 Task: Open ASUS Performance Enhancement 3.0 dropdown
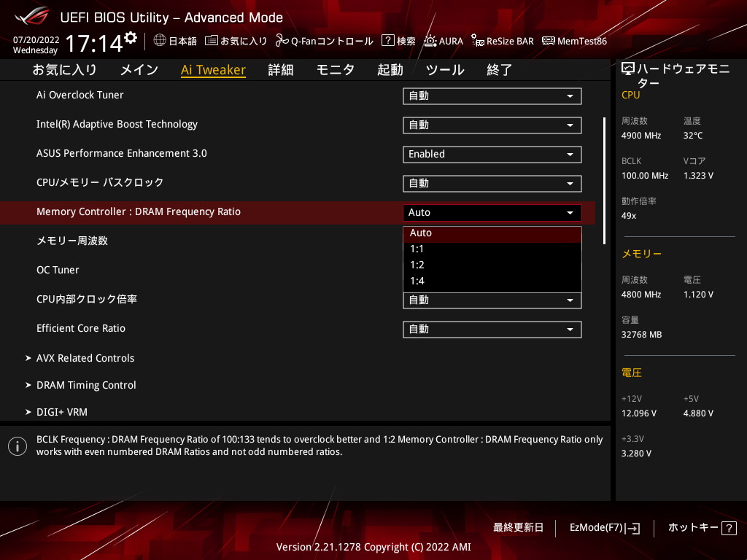coord(492,155)
